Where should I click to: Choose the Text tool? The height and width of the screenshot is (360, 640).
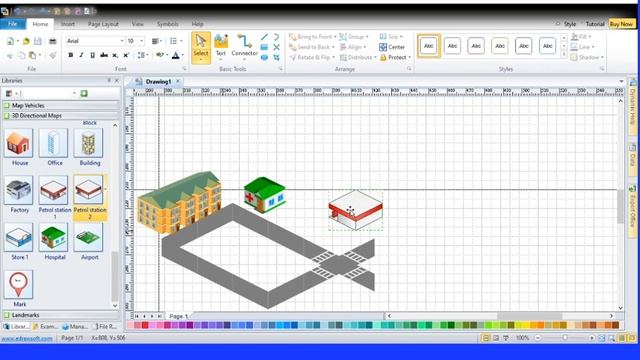coord(220,46)
